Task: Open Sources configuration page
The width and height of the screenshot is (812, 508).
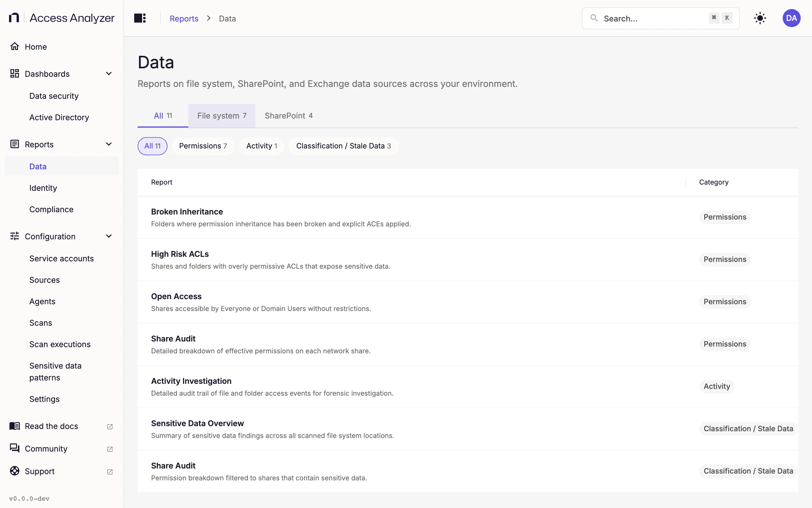Action: point(62,280)
